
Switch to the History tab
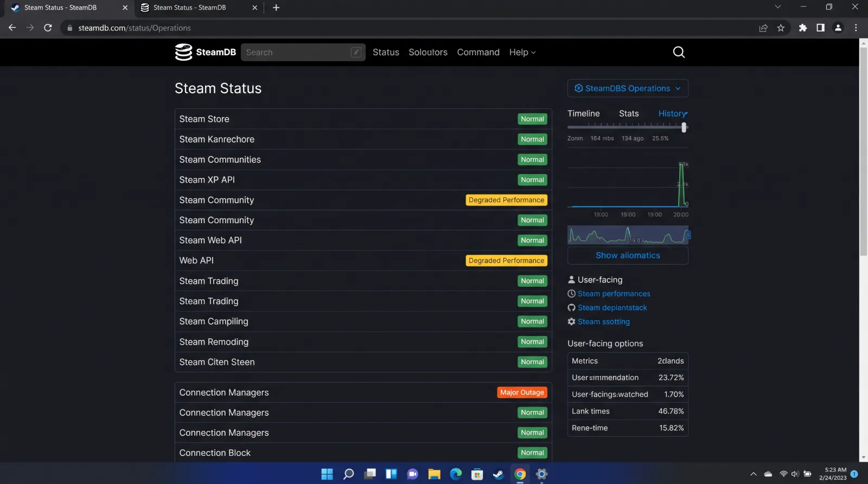click(x=673, y=113)
